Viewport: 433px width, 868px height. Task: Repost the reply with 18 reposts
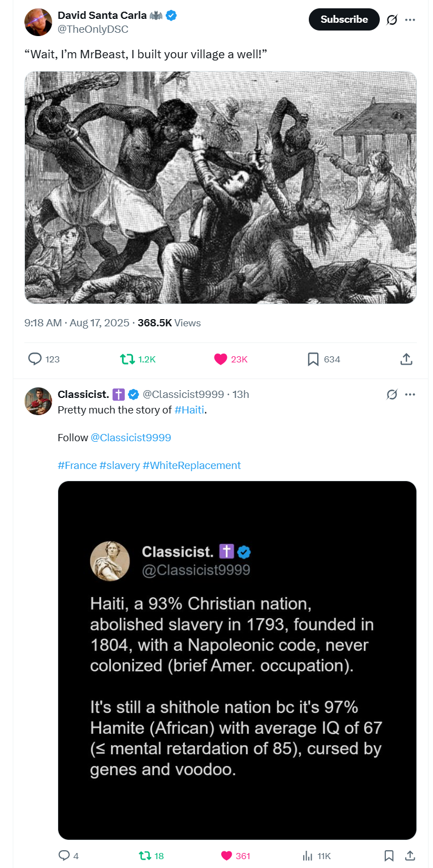coord(146,855)
